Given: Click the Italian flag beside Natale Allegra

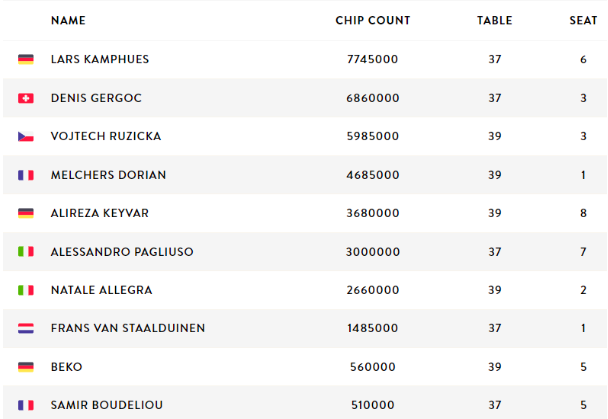Looking at the screenshot, I should (x=26, y=290).
